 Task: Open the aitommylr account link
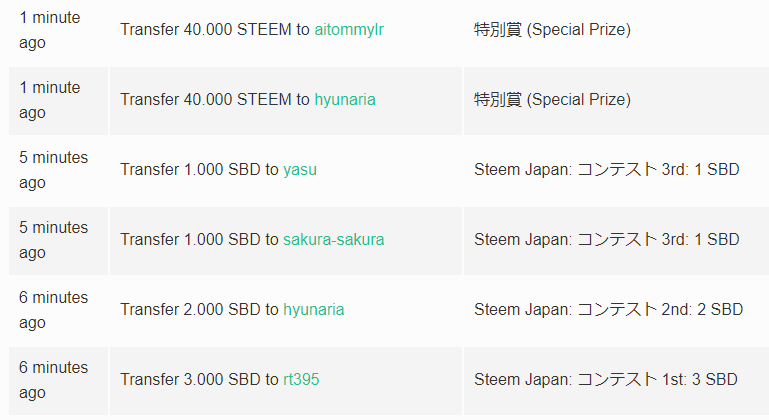pos(348,30)
